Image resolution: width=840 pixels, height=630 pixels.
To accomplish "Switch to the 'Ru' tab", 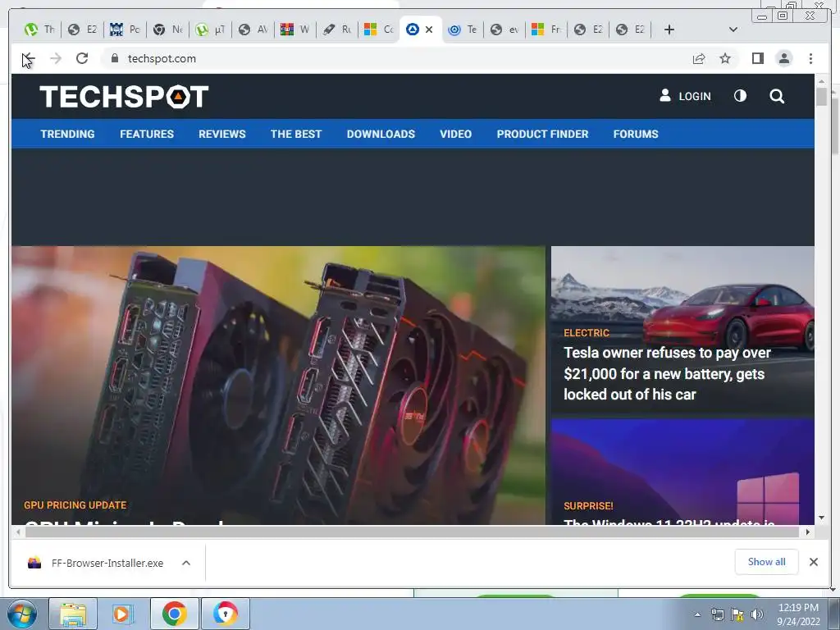I will (337, 30).
